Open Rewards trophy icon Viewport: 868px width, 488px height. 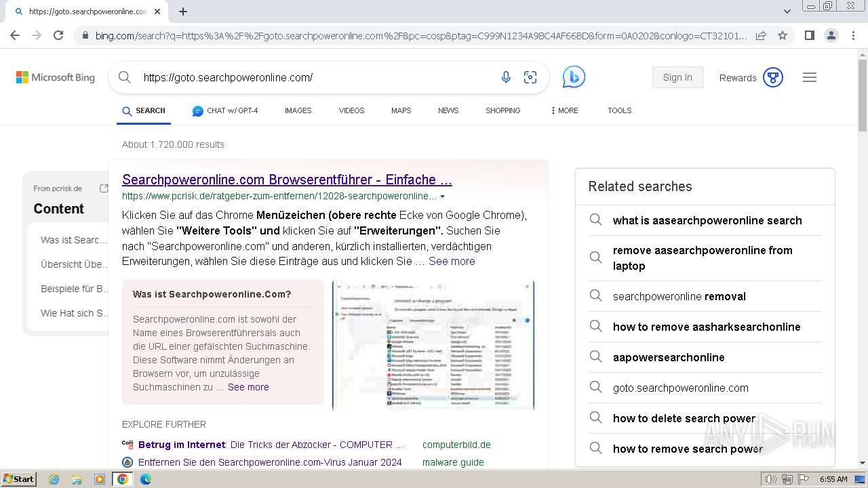coord(773,77)
